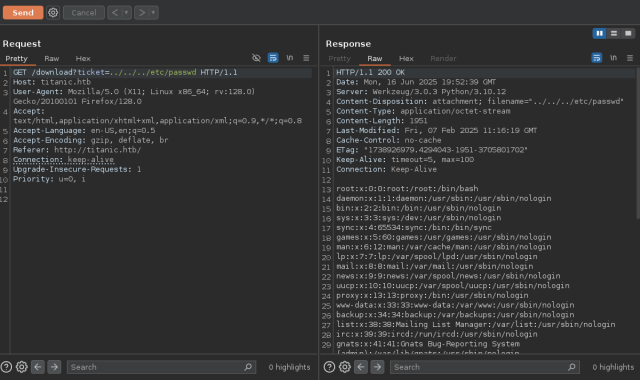This screenshot has width=640, height=380.
Task: Select the Raw tab in Response
Action: tap(375, 58)
